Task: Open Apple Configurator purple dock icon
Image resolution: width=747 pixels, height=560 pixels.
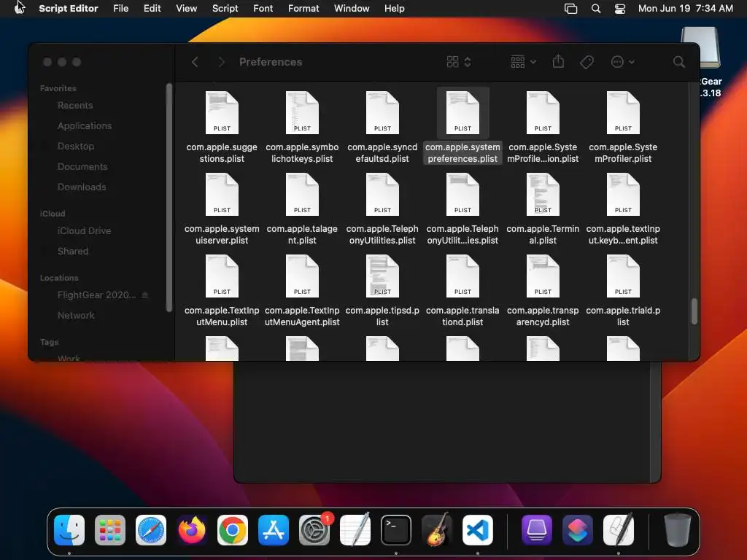Action: (x=537, y=530)
